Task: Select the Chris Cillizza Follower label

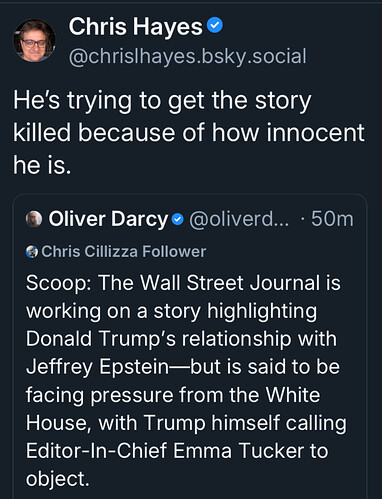Action: tap(124, 251)
